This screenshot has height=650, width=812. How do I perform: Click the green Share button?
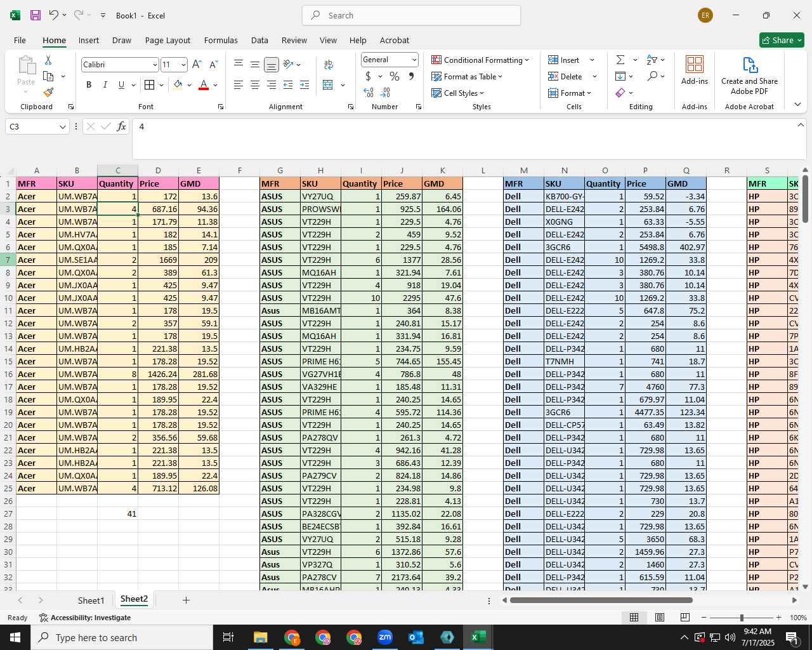[x=782, y=40]
